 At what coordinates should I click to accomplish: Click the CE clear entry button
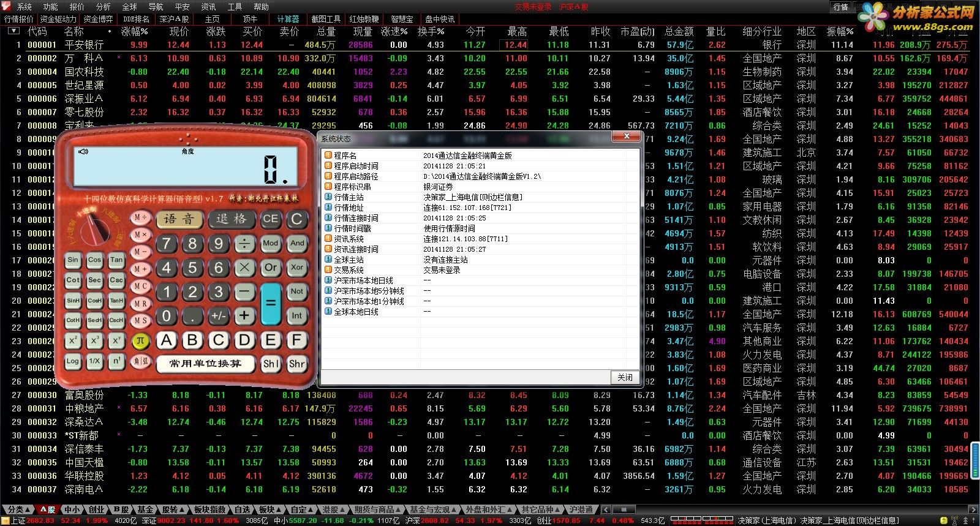click(270, 219)
